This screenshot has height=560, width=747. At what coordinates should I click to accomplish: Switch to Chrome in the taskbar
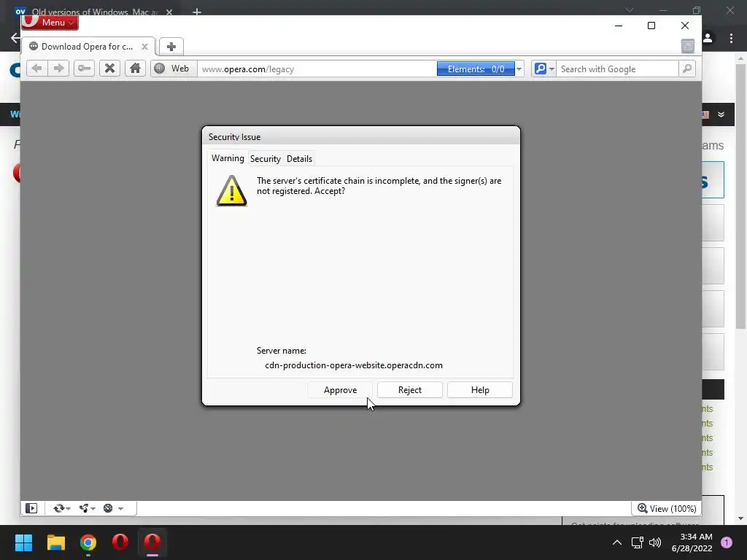coord(88,542)
